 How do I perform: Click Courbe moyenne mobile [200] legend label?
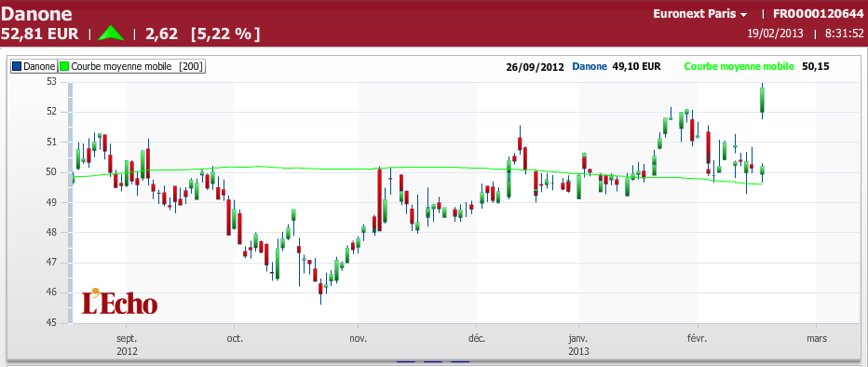(x=137, y=66)
